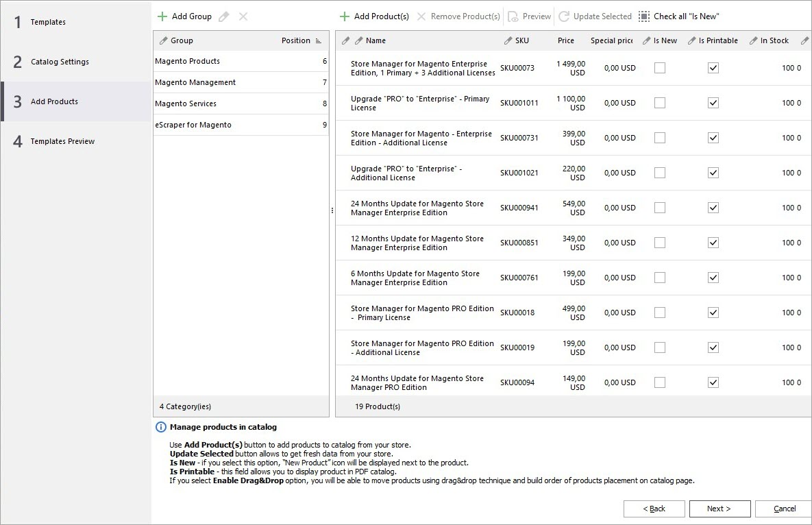Select step 3 Add Products
The height and width of the screenshot is (525, 812).
[76, 101]
